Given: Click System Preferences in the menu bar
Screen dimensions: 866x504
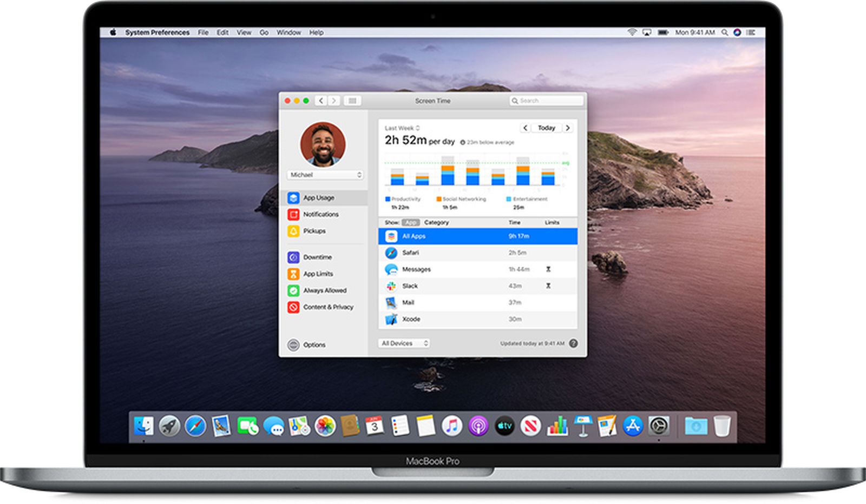Looking at the screenshot, I should 157,32.
